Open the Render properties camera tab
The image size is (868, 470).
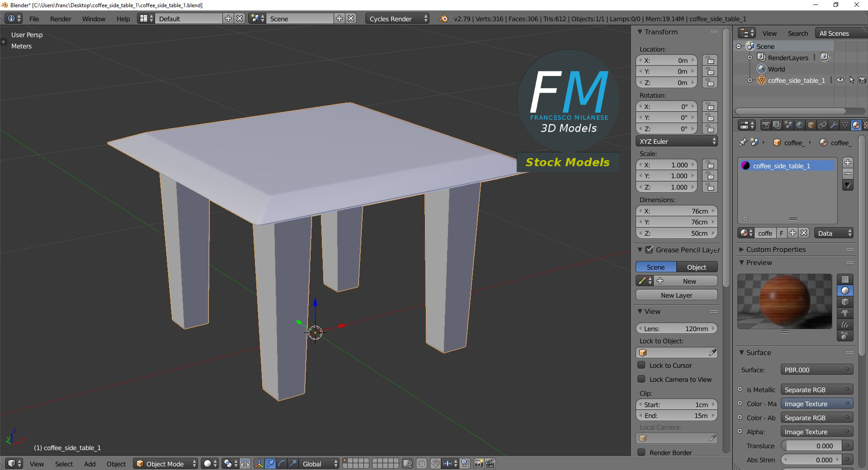(766, 125)
